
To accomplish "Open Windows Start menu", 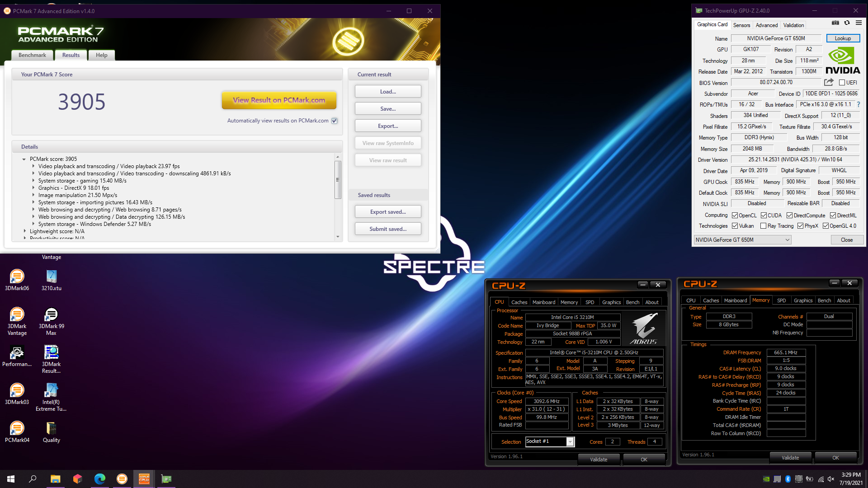I will 11,479.
